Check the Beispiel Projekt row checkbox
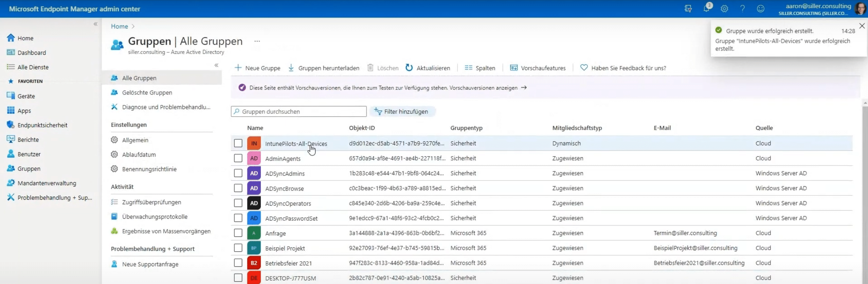Image resolution: width=868 pixels, height=284 pixels. (238, 248)
